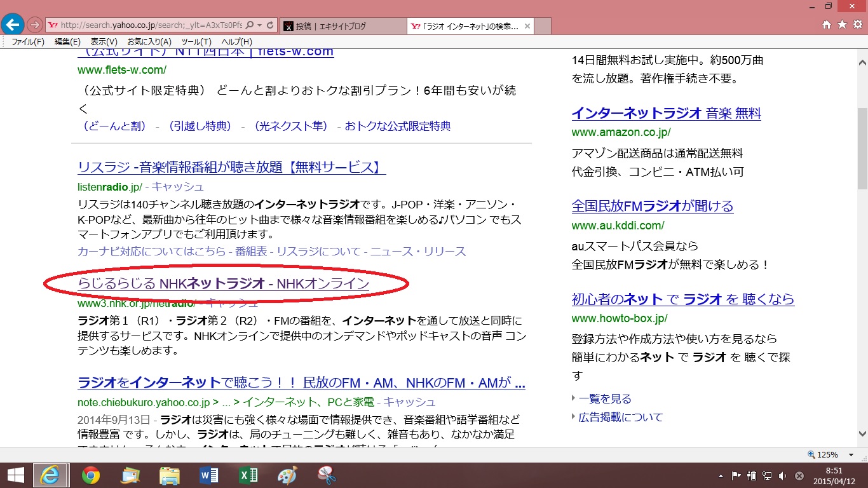The height and width of the screenshot is (488, 868).
Task: Refresh the page with the reload icon
Action: (x=270, y=25)
